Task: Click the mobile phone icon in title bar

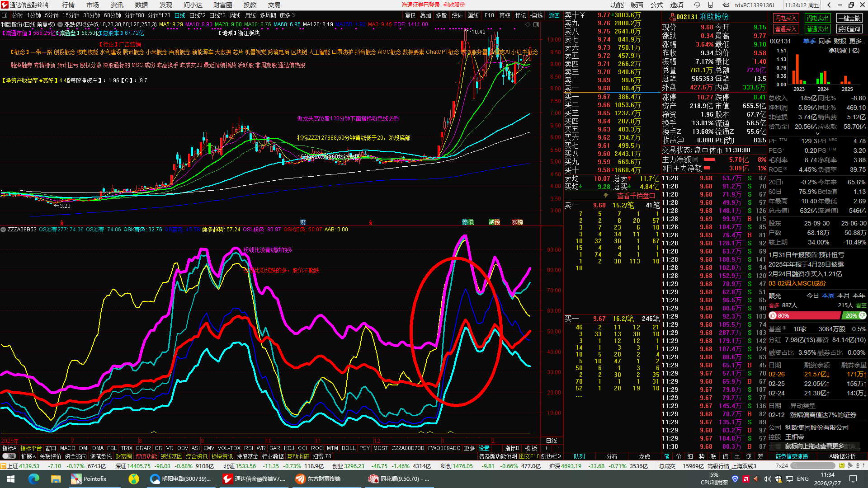Action: [711, 5]
